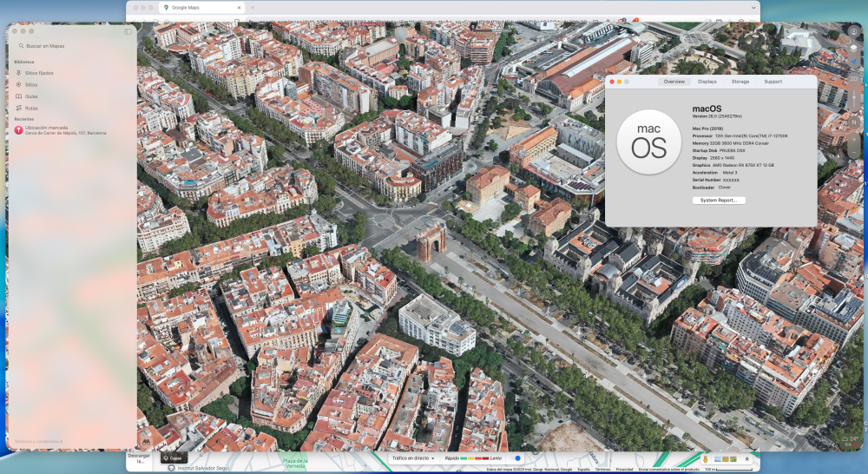Open Enviar comentarios sobre el producto link

point(668,470)
